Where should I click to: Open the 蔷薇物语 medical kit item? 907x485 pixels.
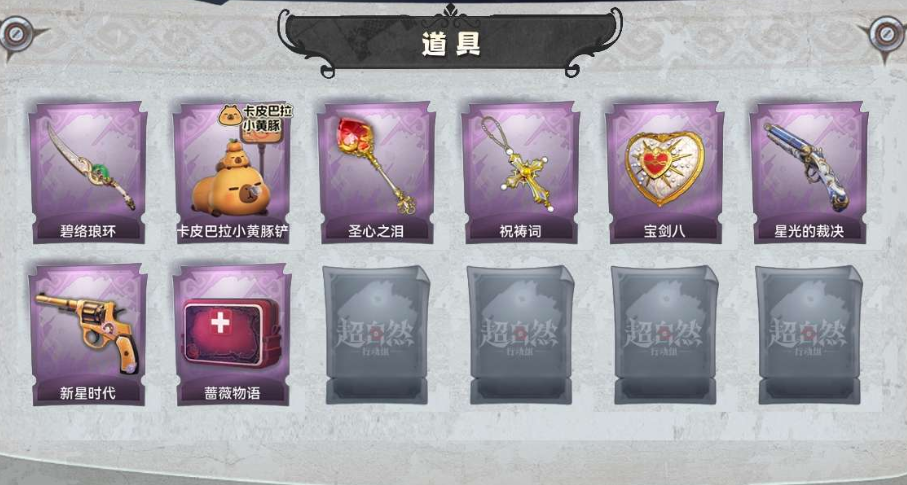click(x=232, y=335)
